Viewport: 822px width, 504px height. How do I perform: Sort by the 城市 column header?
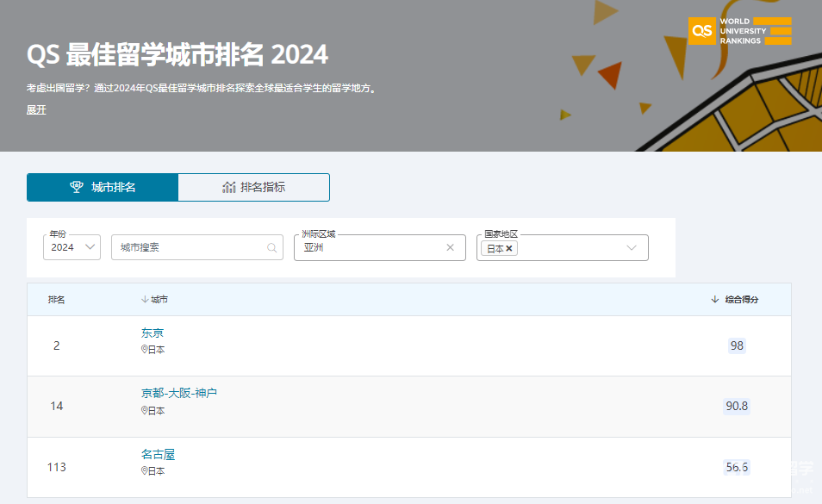click(159, 299)
